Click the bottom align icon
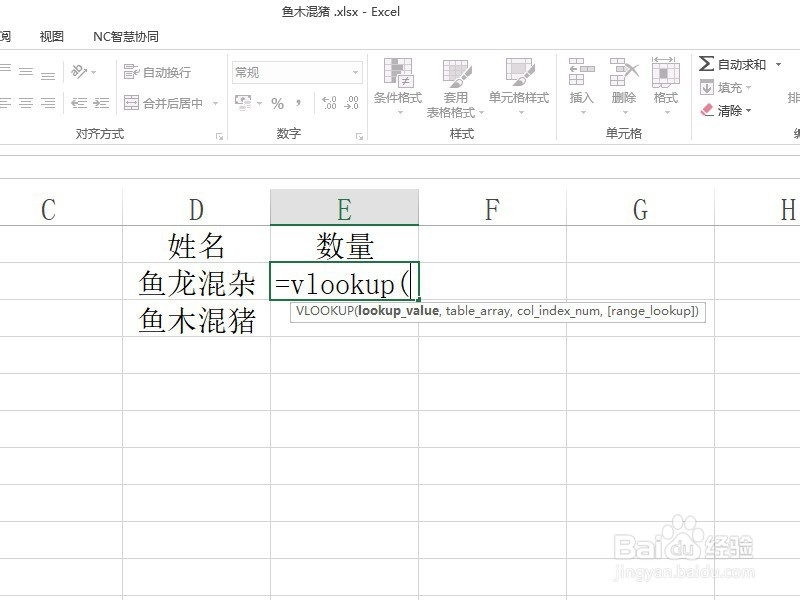The width and height of the screenshot is (800, 600). click(x=48, y=75)
